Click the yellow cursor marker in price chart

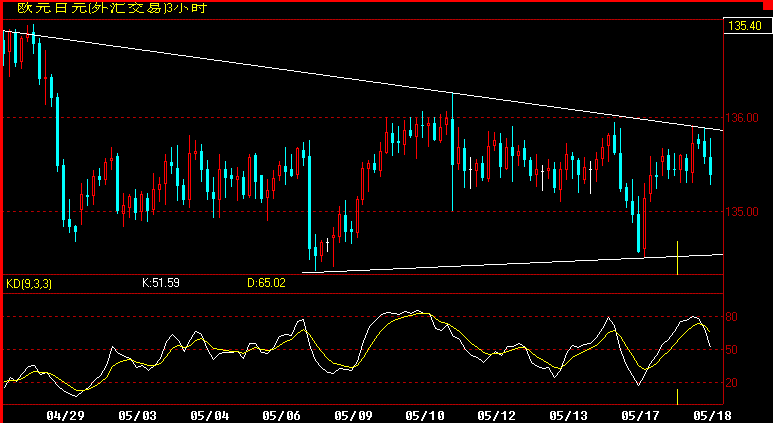[678, 258]
